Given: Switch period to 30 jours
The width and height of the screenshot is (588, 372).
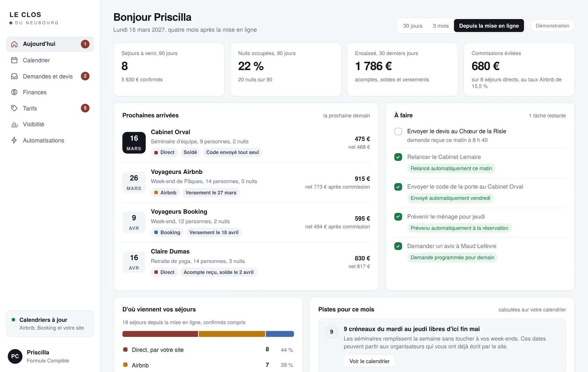Looking at the screenshot, I should tap(413, 26).
